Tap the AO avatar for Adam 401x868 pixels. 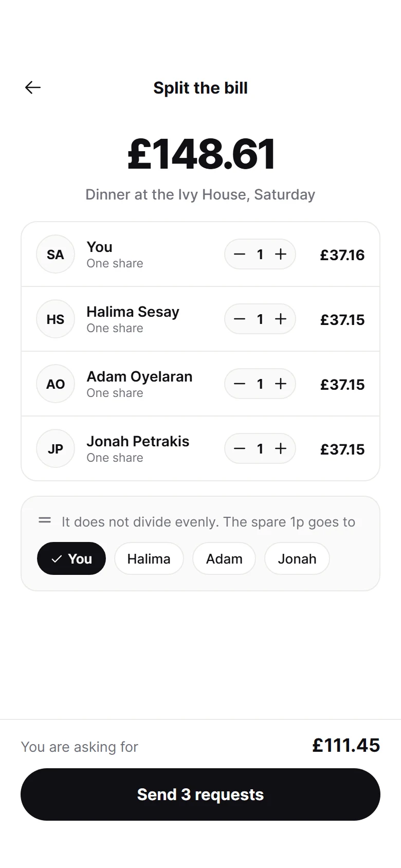coord(56,384)
